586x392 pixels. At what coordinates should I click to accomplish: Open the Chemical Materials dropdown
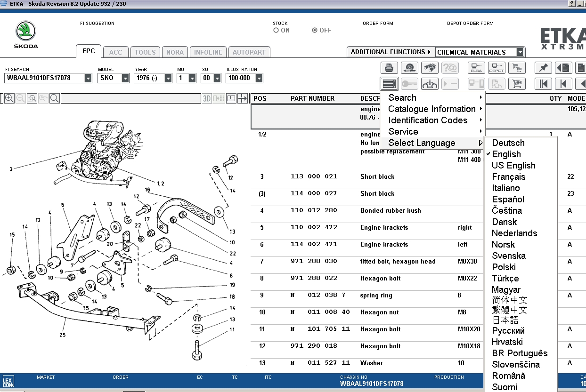tap(520, 52)
